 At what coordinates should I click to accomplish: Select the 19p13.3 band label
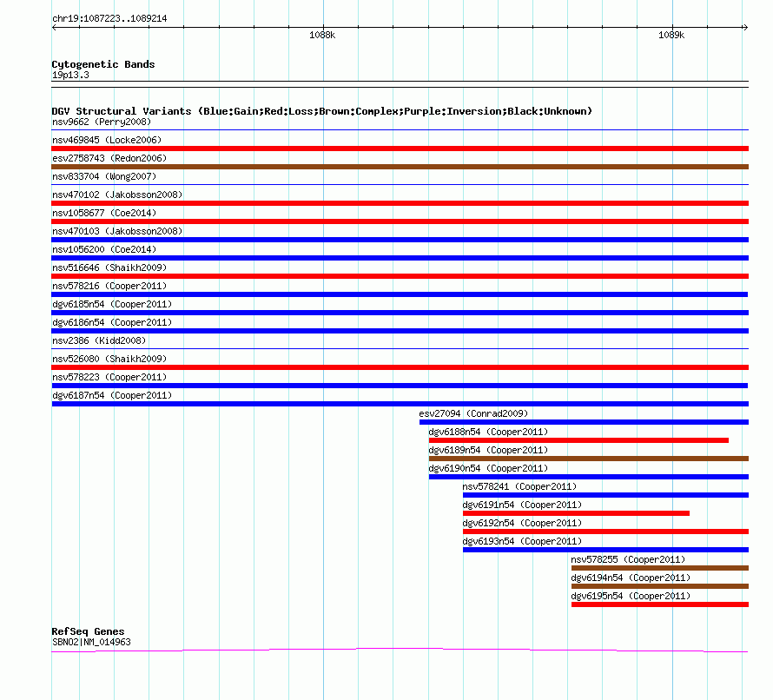70,75
